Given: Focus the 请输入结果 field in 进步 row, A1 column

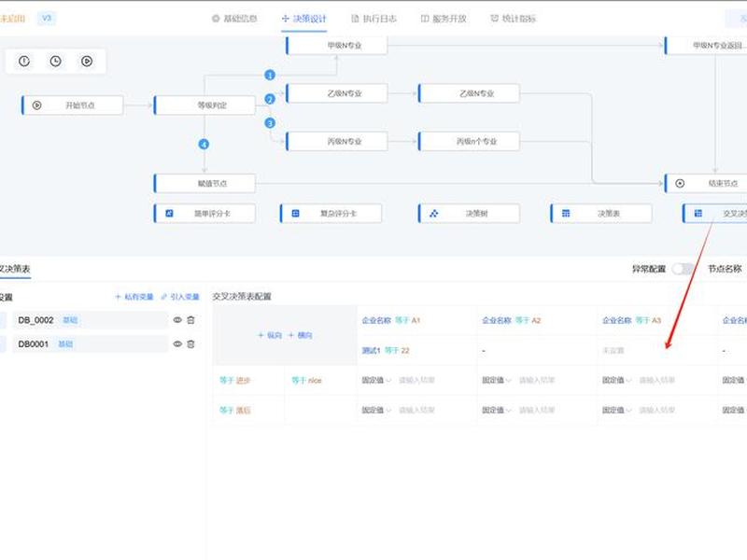Looking at the screenshot, I should 416,380.
